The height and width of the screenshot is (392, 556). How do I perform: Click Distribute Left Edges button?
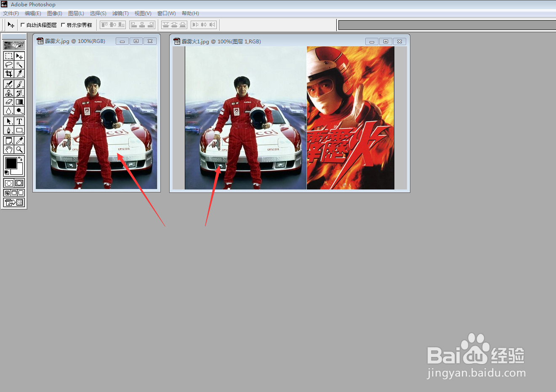(195, 25)
